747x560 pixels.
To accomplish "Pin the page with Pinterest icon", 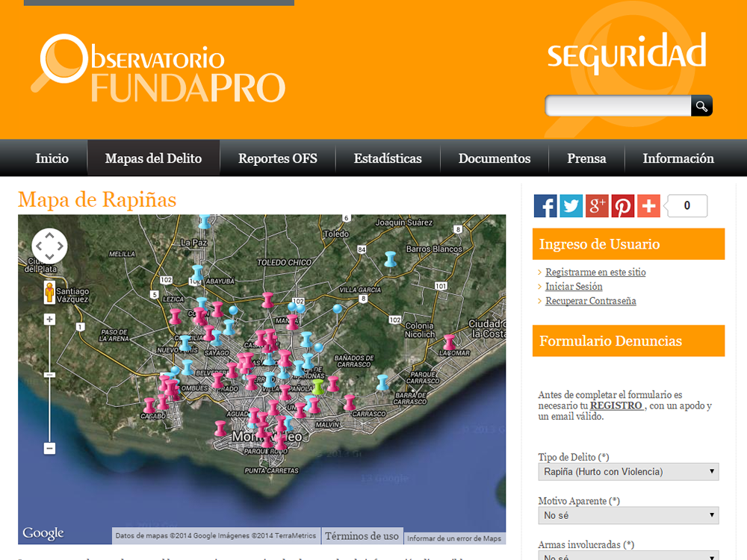I will 623,206.
